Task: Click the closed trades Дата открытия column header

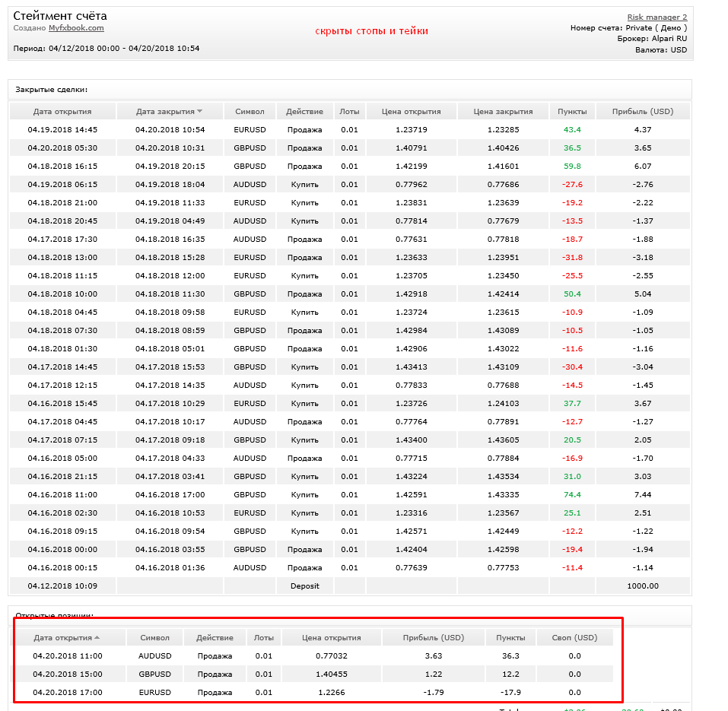Action: tap(62, 111)
